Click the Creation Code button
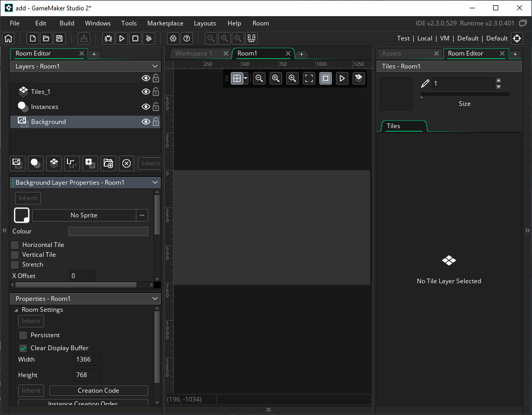The image size is (532, 415). point(99,391)
